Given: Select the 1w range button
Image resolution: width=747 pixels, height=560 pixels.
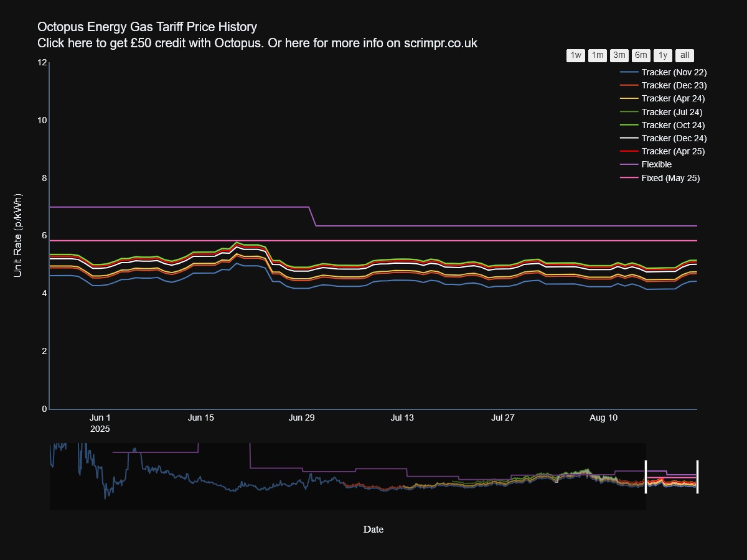Looking at the screenshot, I should tap(575, 55).
